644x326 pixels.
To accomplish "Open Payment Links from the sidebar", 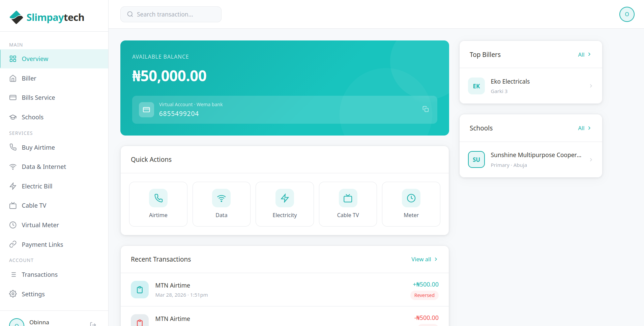I will tap(42, 245).
